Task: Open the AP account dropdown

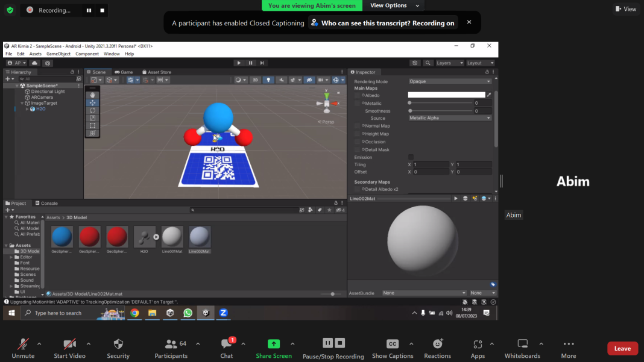Action: pyautogui.click(x=17, y=63)
